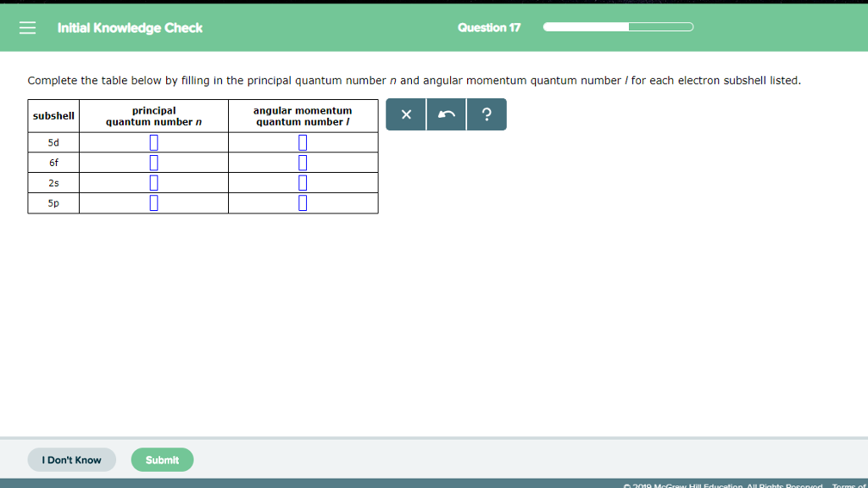Click the Question 17 label
Viewport: 868px width, 488px height.
tap(489, 26)
